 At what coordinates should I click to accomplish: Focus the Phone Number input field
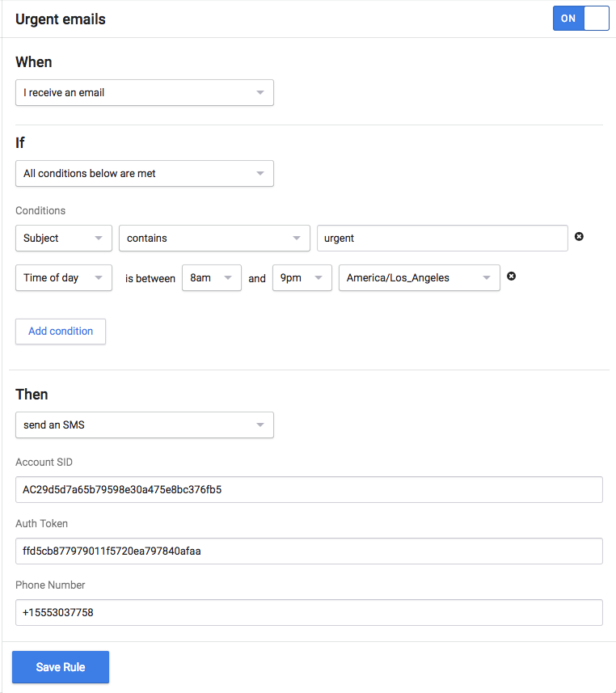309,613
